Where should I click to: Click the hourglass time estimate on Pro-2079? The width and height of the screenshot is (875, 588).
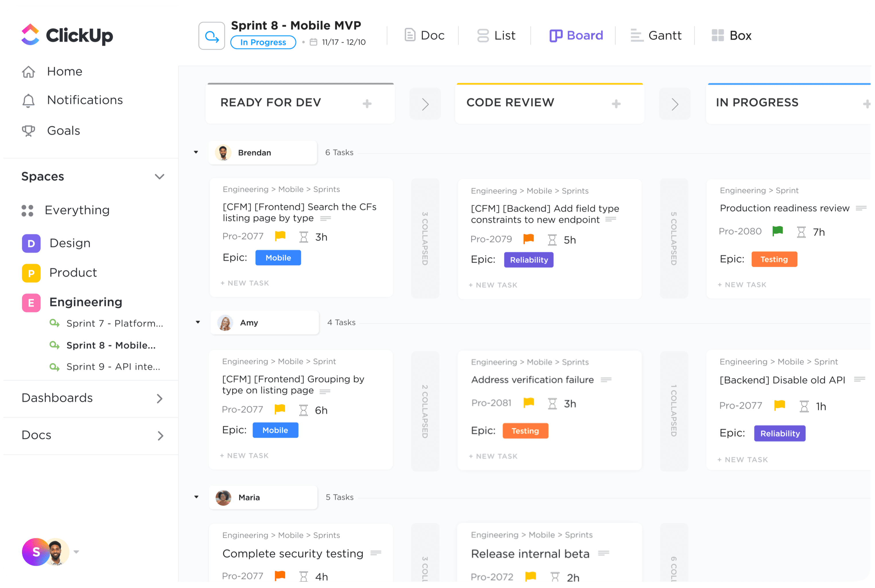pyautogui.click(x=552, y=240)
